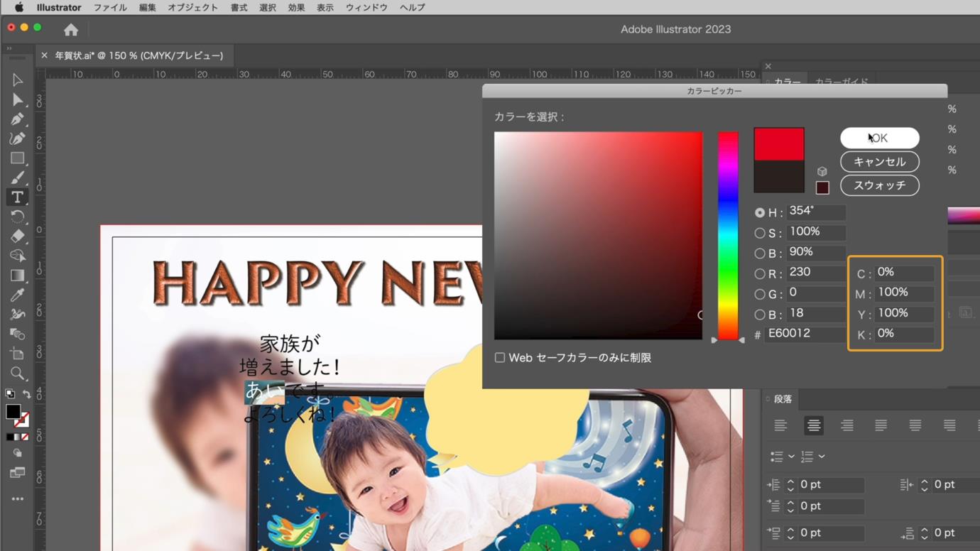Open the Apple menu
The height and width of the screenshot is (551, 980).
(x=19, y=8)
